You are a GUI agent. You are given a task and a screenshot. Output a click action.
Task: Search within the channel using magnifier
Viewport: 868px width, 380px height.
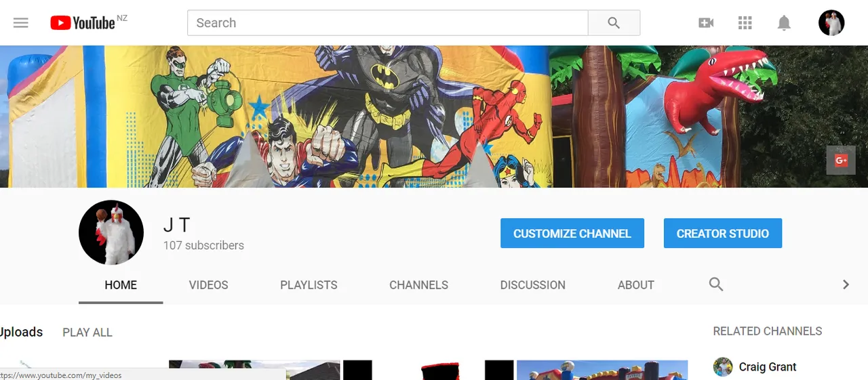coord(716,284)
